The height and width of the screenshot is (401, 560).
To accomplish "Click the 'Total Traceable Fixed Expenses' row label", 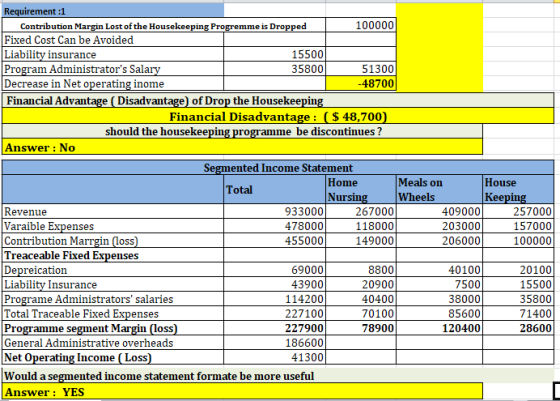I will pos(113,314).
